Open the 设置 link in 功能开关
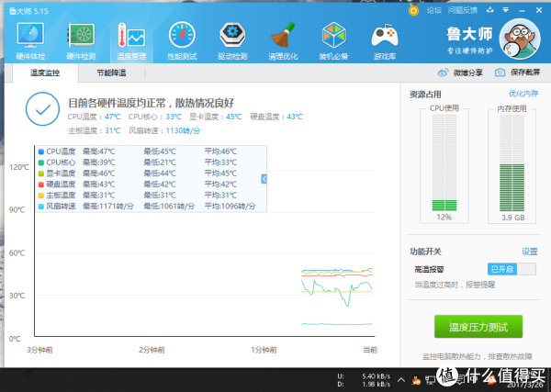This screenshot has height=392, width=551. tap(530, 252)
